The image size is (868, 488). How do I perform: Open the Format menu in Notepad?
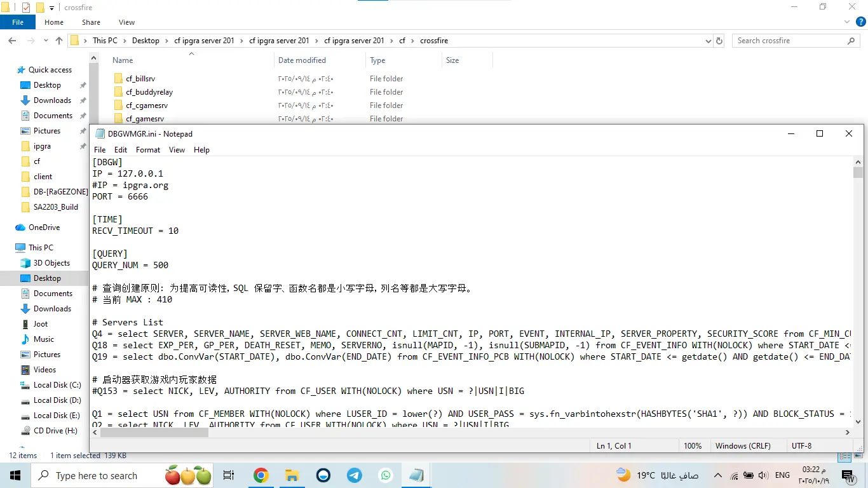(148, 150)
